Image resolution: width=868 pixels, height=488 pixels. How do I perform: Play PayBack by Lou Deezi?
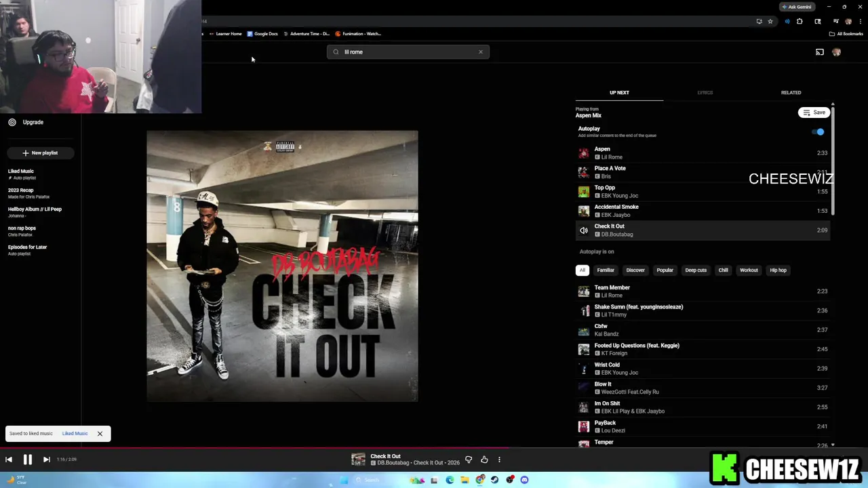[703, 426]
